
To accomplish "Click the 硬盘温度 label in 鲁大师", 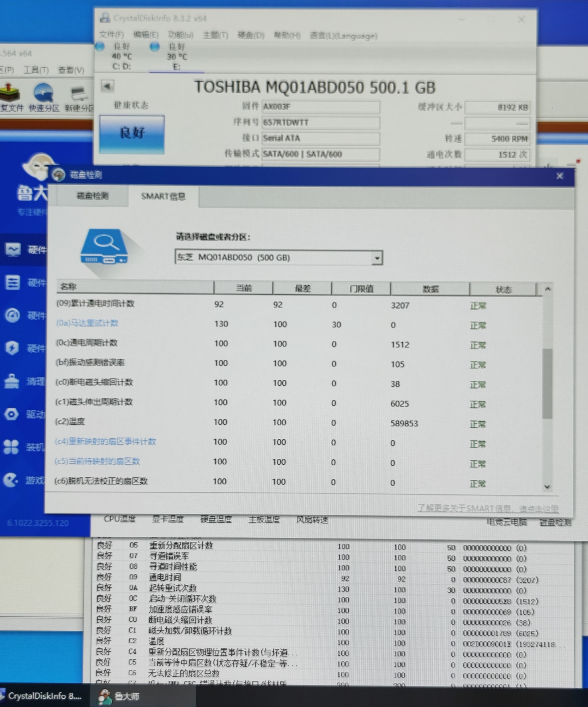I will (x=216, y=520).
